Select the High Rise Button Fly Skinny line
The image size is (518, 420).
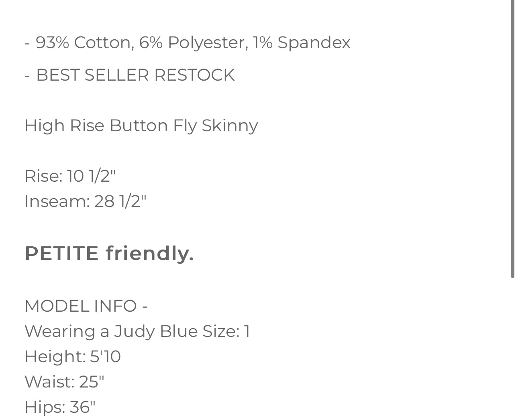pos(141,126)
